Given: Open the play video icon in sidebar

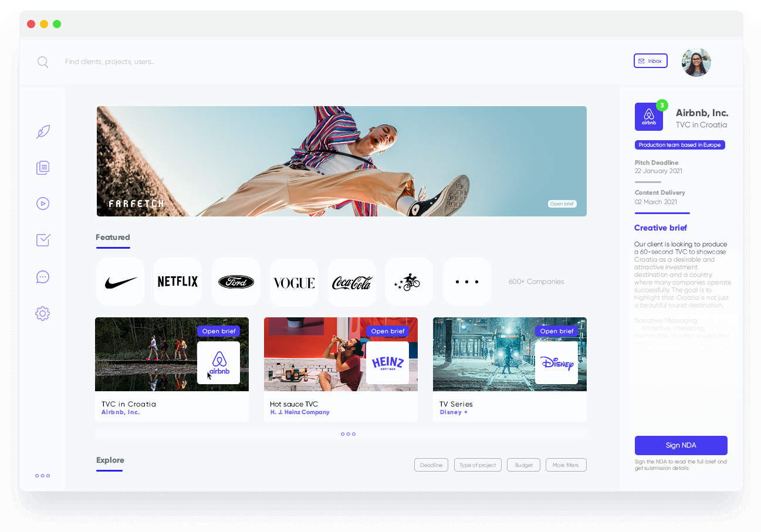Looking at the screenshot, I should pos(43,204).
